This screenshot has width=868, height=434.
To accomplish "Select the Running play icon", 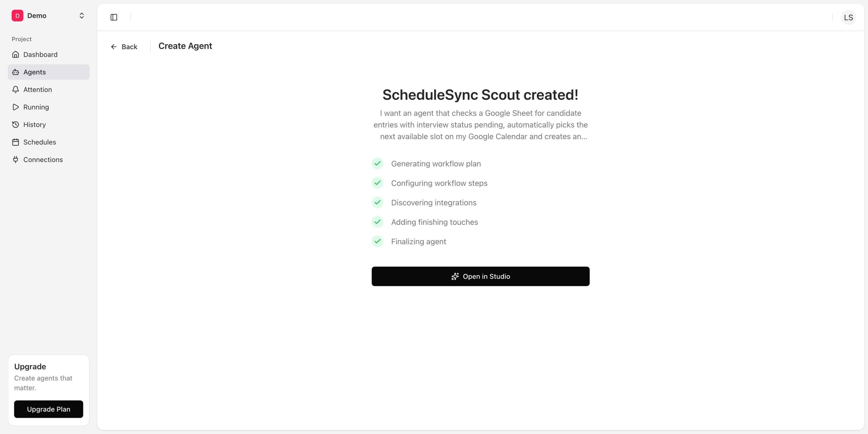I will click(16, 107).
